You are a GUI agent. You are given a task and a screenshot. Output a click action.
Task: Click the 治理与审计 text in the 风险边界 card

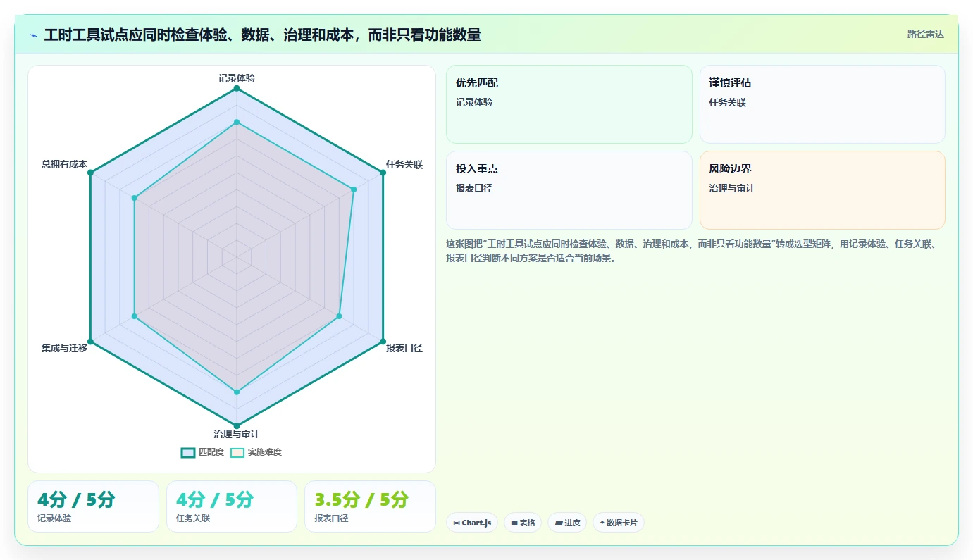(x=731, y=189)
